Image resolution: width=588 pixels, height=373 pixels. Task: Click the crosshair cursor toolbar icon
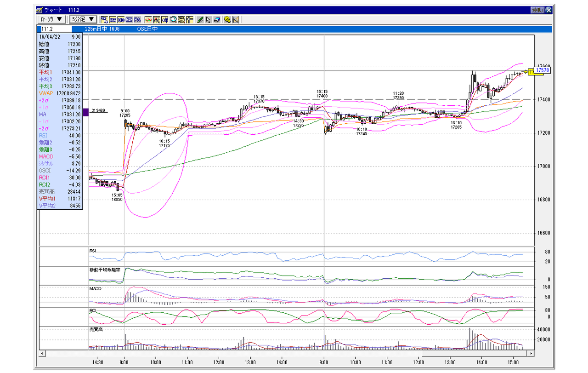click(x=157, y=19)
